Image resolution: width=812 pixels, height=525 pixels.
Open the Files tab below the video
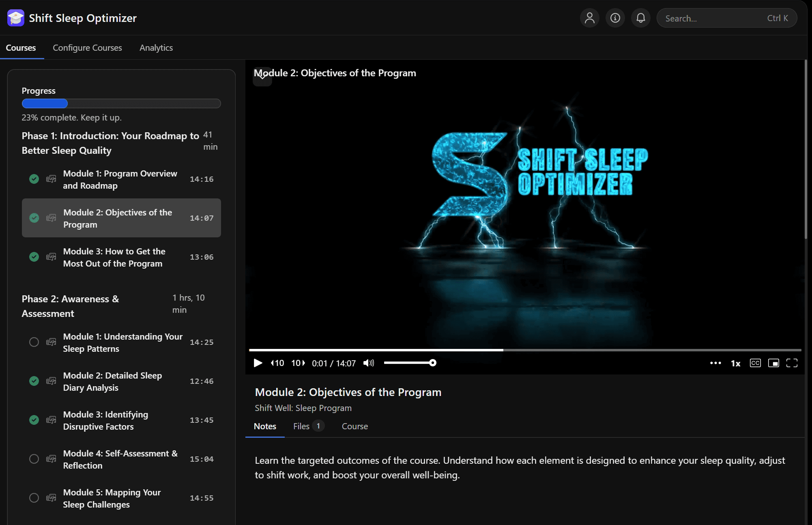(301, 426)
